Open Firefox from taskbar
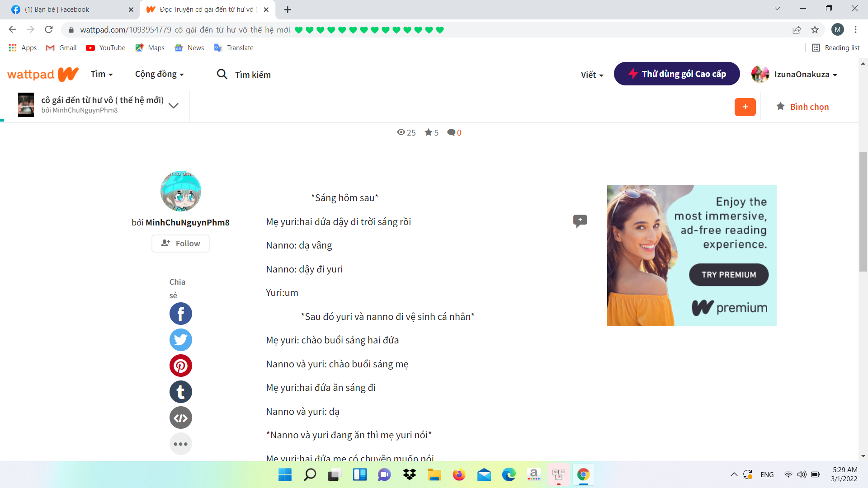Screen dimensions: 868x488 pos(459,474)
